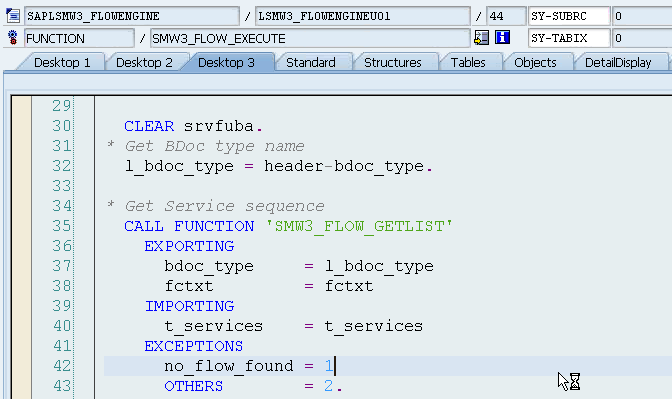
Task: Switch to the Desktop 2 tab
Action: coord(144,63)
